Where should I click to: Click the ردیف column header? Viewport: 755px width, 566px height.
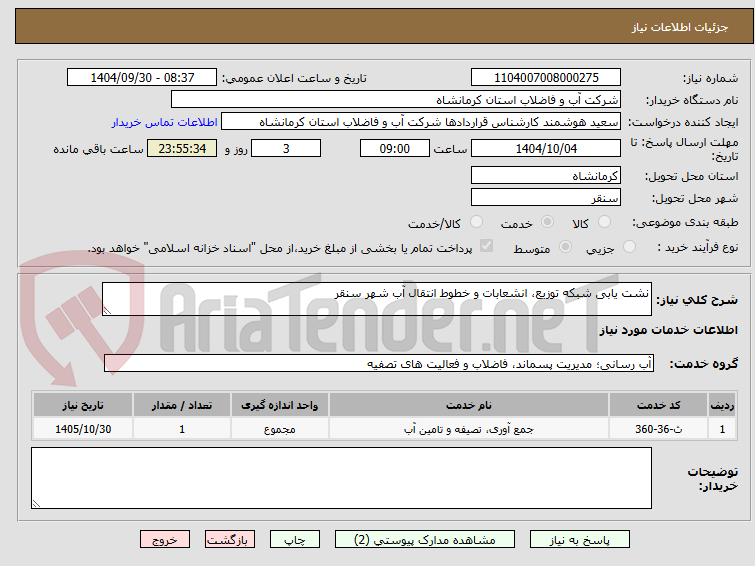point(722,405)
